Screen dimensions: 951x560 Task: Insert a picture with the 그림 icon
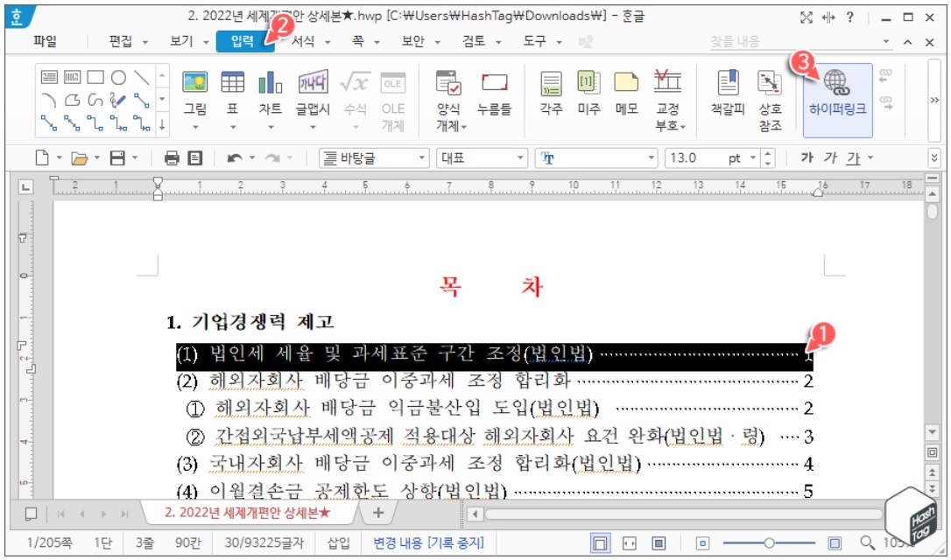click(194, 83)
